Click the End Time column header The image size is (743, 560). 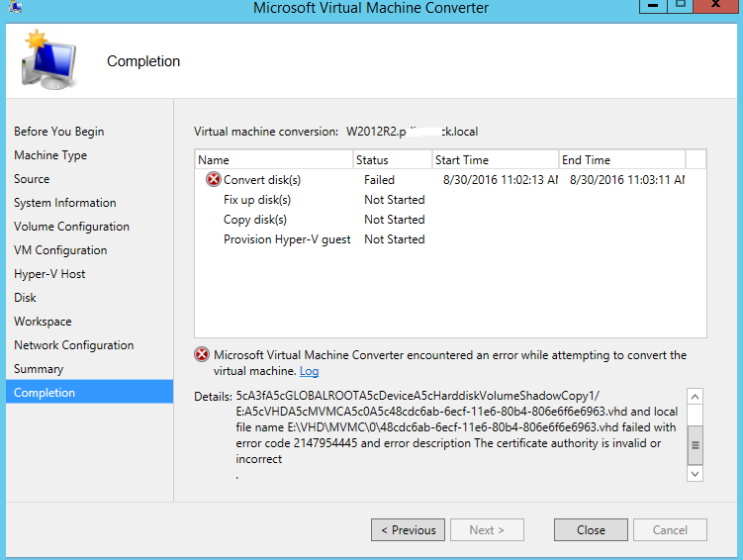point(621,159)
